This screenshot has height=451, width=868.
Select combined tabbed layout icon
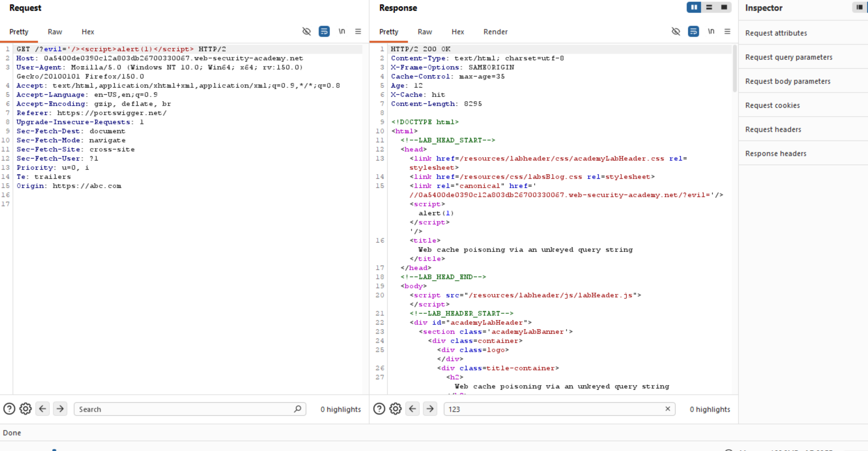coord(724,7)
